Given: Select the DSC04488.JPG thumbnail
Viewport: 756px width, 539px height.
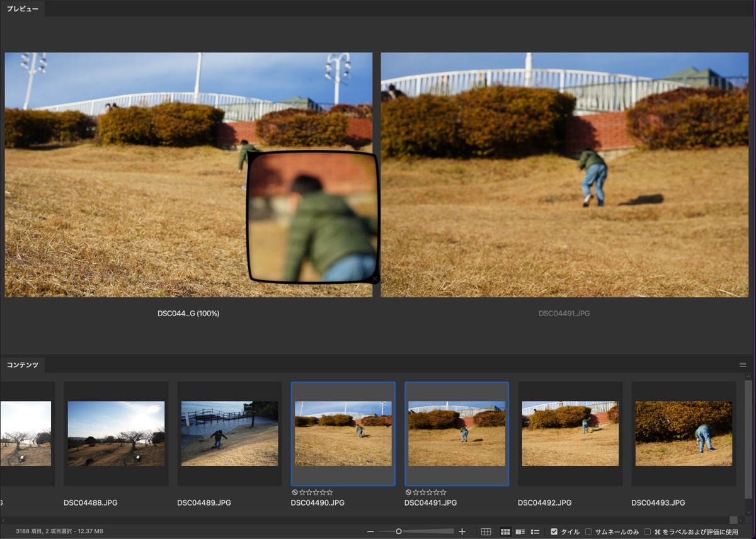Looking at the screenshot, I should pyautogui.click(x=116, y=434).
